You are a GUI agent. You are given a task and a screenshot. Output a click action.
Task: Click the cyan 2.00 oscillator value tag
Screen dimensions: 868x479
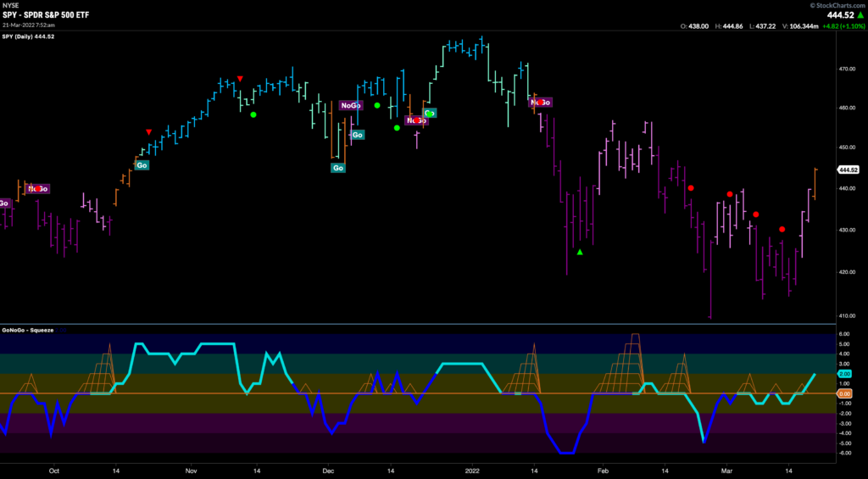pyautogui.click(x=845, y=375)
